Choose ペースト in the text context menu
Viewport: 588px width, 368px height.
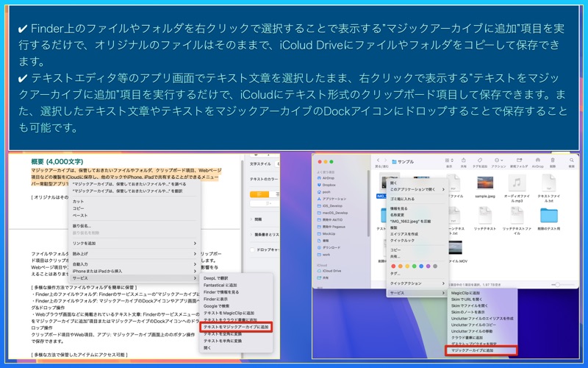(x=135, y=216)
